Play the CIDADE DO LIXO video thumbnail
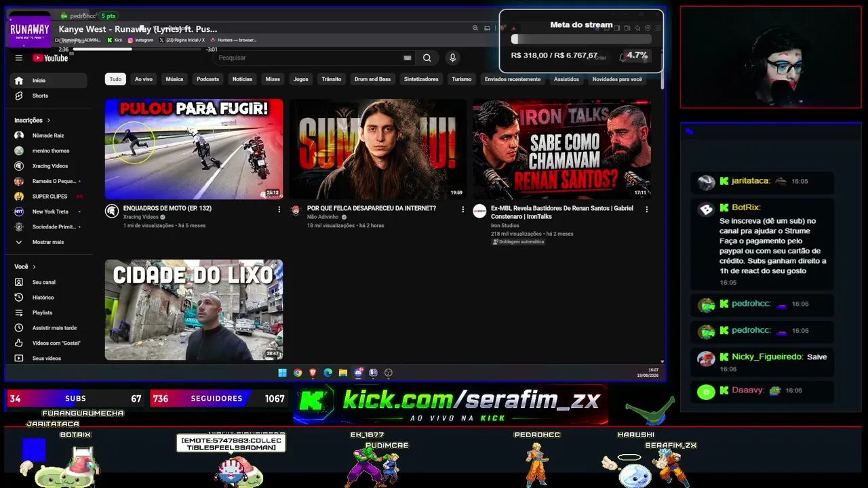 [x=194, y=310]
